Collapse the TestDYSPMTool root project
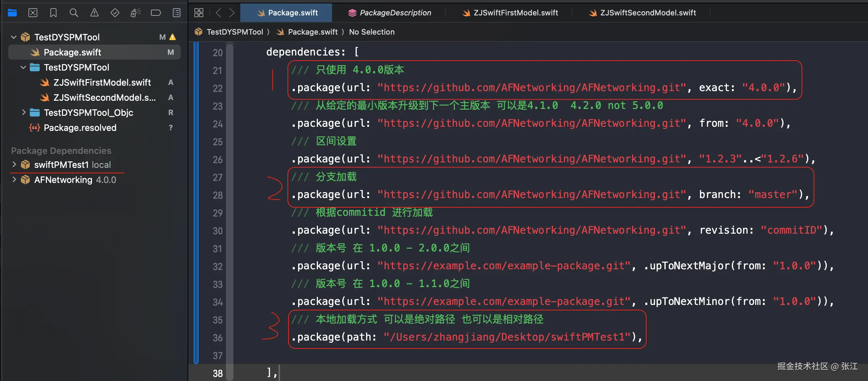Viewport: 868px width, 381px height. pyautogui.click(x=14, y=37)
